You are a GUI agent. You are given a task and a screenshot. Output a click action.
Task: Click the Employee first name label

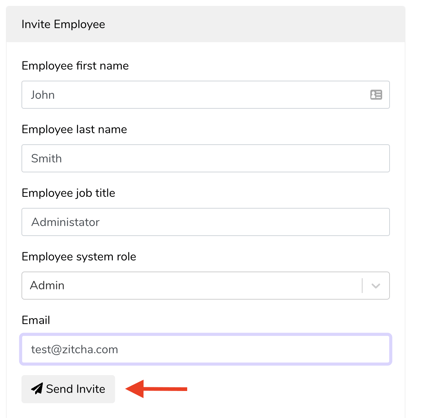point(75,66)
